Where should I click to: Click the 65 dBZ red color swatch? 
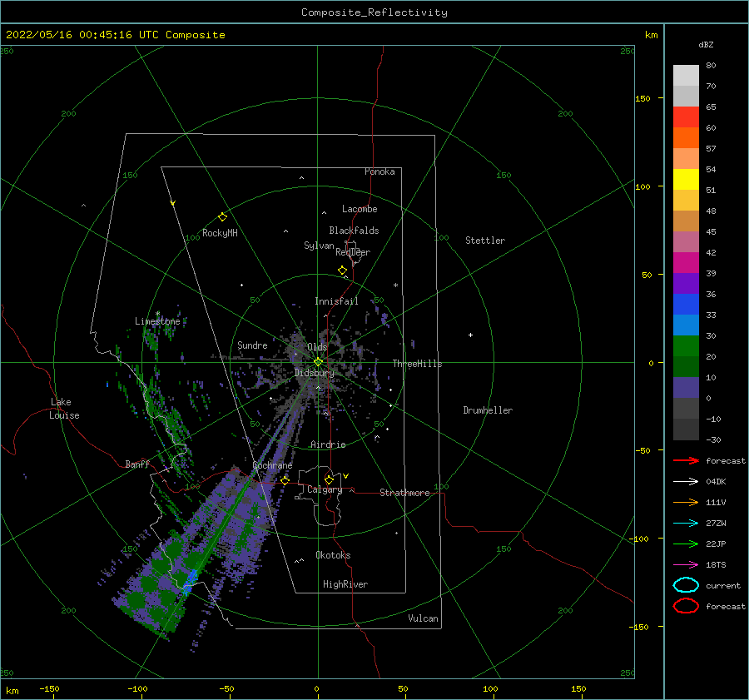pyautogui.click(x=686, y=117)
